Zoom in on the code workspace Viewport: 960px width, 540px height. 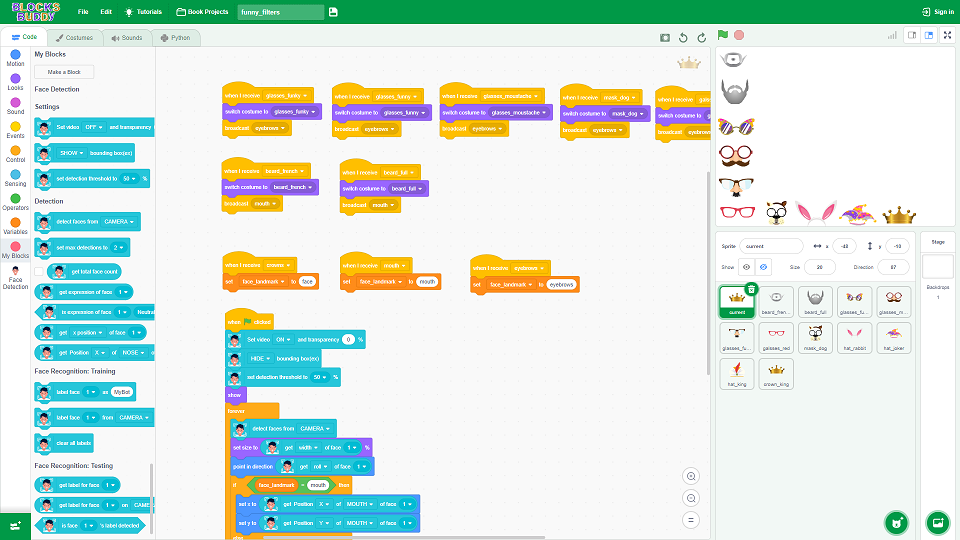[x=691, y=476]
